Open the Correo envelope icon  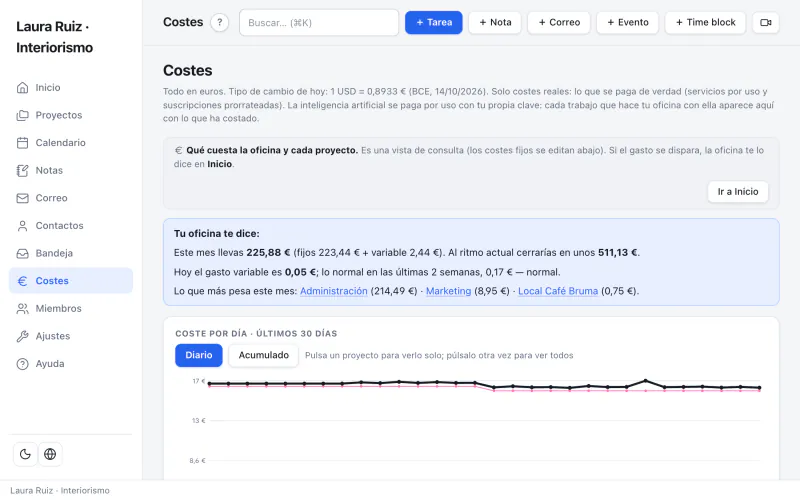click(x=22, y=198)
